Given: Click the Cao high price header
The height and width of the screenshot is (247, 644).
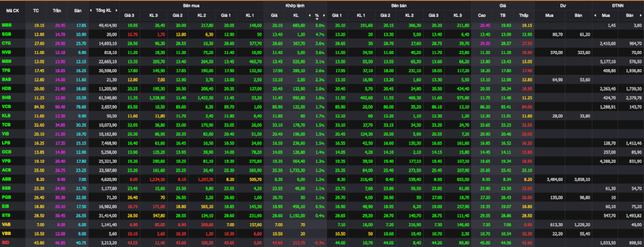Looking at the screenshot, I should pyautogui.click(x=482, y=16).
